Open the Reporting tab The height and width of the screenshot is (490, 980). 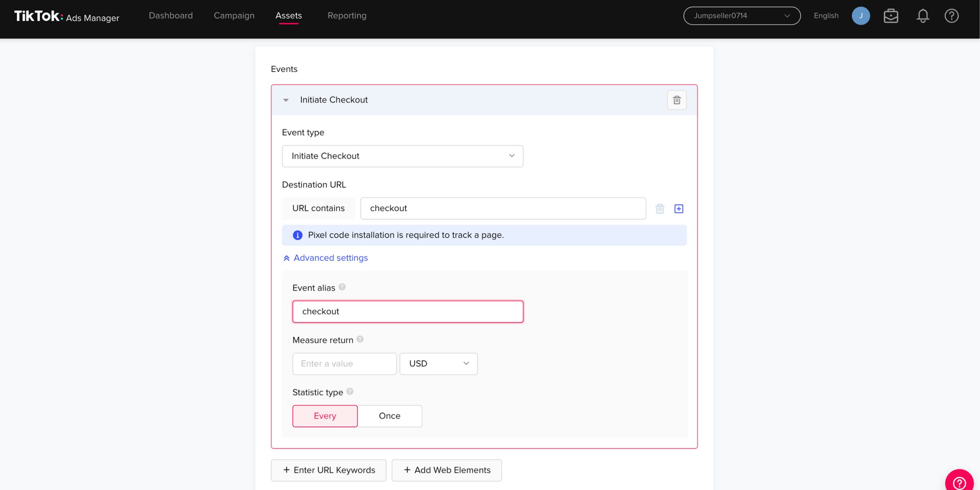pos(347,16)
